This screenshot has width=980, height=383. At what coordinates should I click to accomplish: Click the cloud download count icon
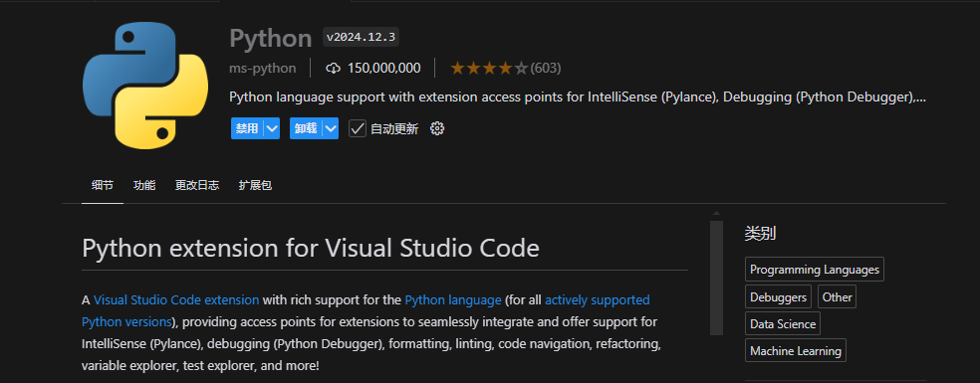click(333, 68)
